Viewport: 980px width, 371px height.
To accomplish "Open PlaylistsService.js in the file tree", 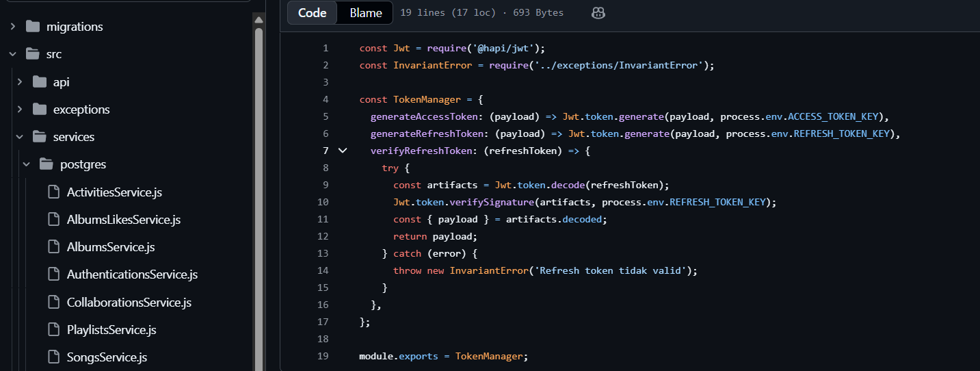I will point(111,330).
